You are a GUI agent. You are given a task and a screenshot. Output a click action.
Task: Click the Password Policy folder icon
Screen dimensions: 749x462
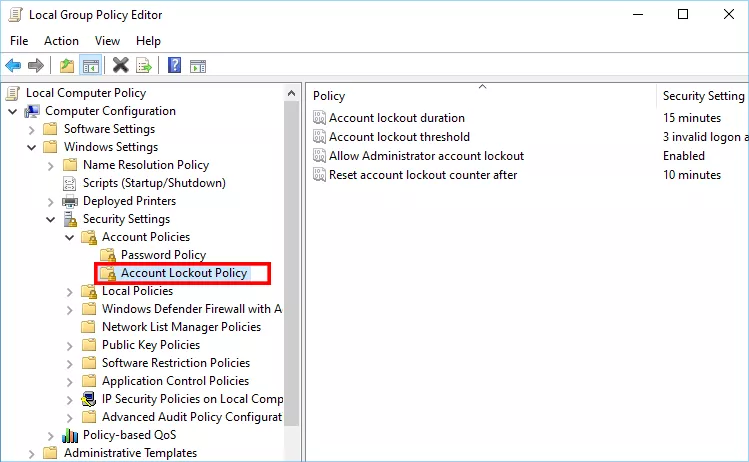[108, 255]
